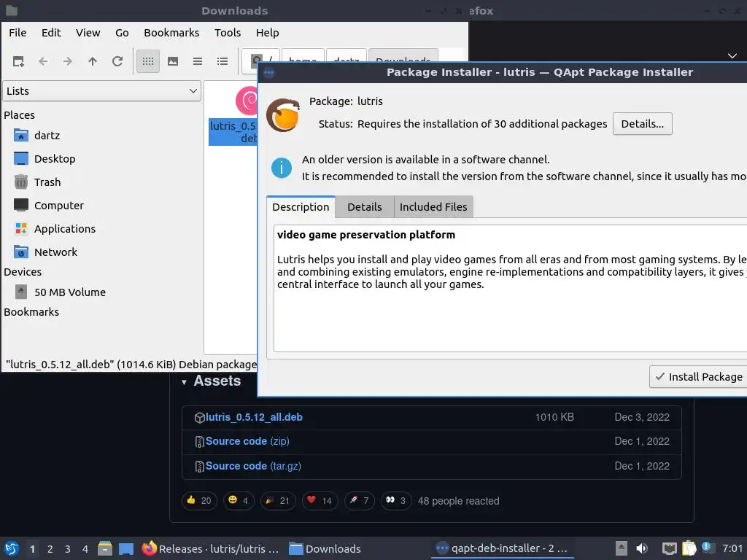Viewport: 747px width, 560px height.
Task: Switch to Description tab in package installer
Action: point(301,207)
